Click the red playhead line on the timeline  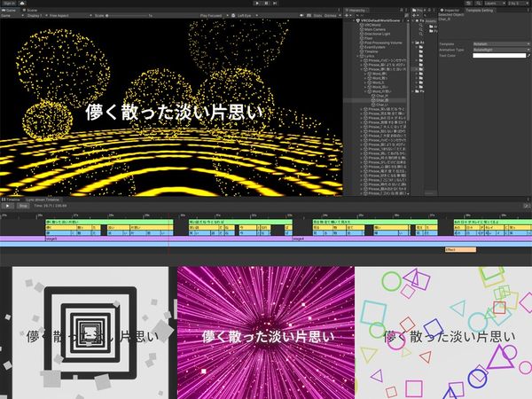pos(169,234)
